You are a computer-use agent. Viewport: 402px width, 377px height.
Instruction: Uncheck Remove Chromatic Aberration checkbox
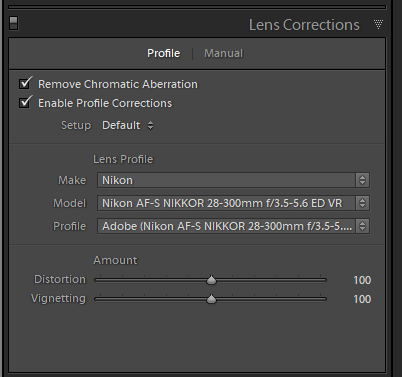(25, 83)
